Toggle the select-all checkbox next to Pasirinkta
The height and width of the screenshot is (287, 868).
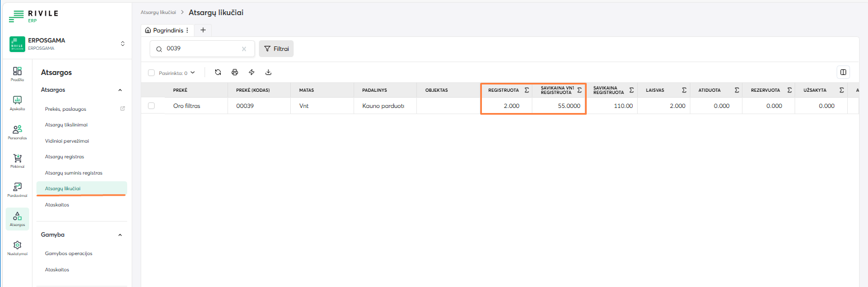coord(151,73)
